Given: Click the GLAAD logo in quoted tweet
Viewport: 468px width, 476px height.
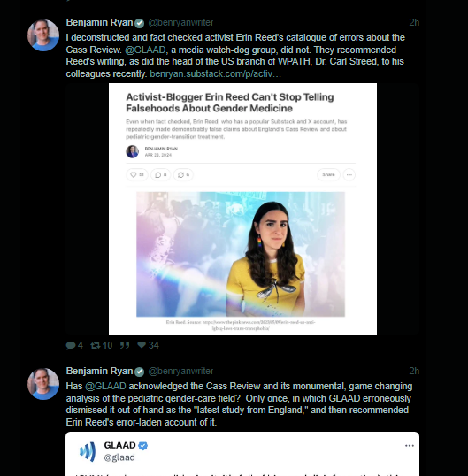Looking at the screenshot, I should [88, 452].
